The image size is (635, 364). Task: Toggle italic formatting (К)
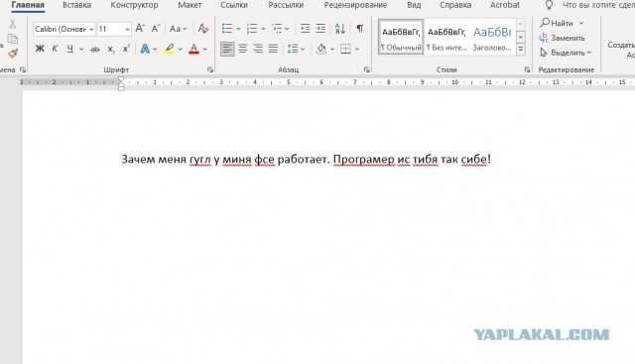55,49
